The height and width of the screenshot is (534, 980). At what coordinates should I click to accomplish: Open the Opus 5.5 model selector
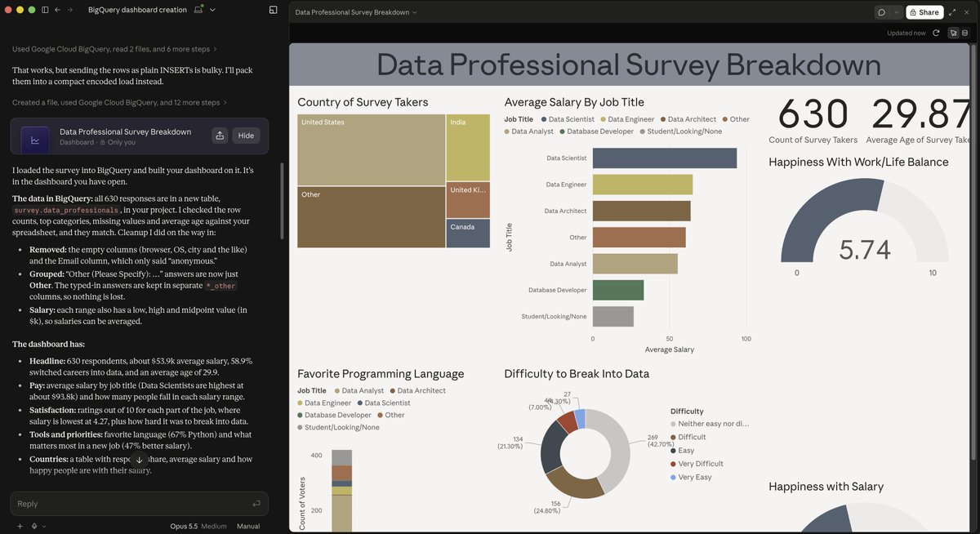tap(184, 526)
